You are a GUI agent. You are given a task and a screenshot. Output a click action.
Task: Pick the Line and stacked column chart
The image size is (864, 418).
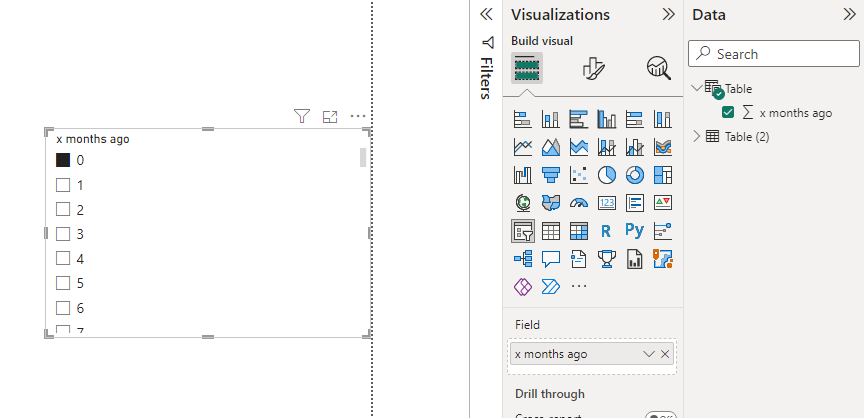coord(607,147)
